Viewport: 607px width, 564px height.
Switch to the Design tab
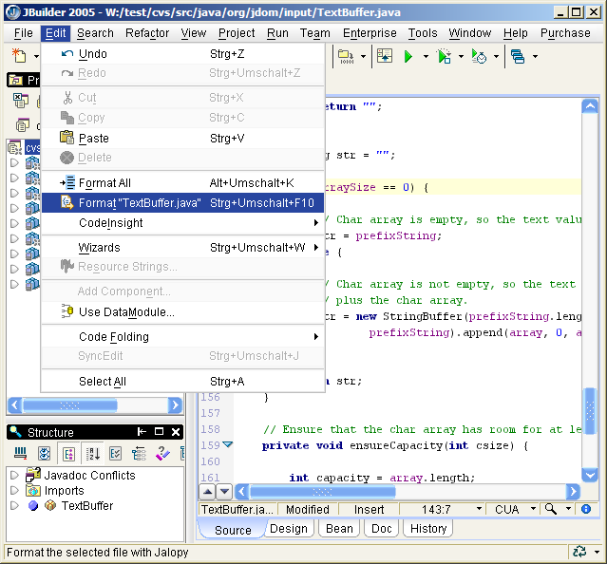[x=289, y=528]
